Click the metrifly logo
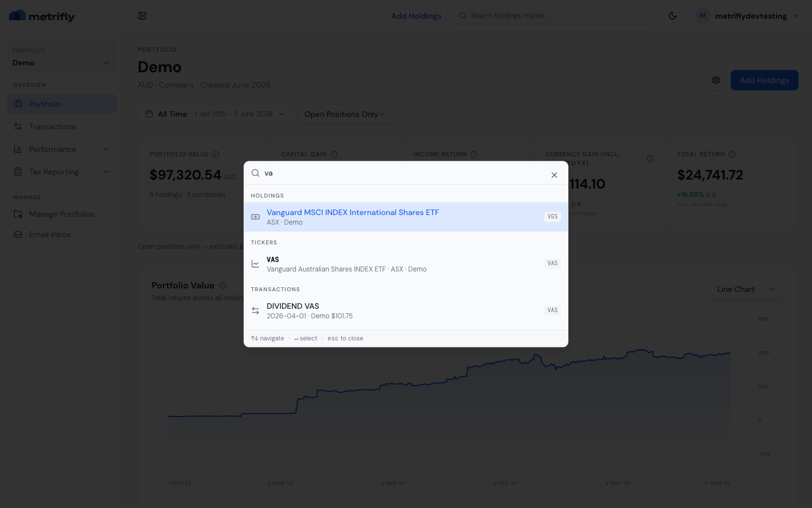 click(42, 16)
